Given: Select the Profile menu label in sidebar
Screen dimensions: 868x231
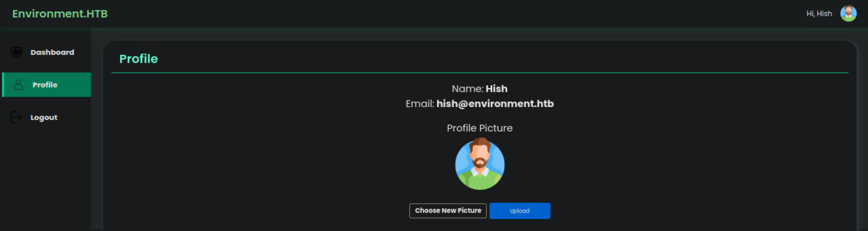Looking at the screenshot, I should tap(45, 85).
